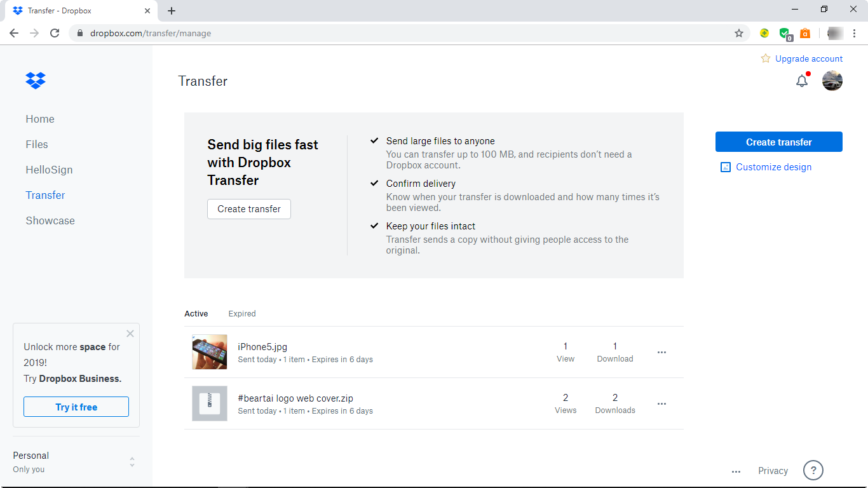Open Files in sidebar
The width and height of the screenshot is (868, 488).
37,144
